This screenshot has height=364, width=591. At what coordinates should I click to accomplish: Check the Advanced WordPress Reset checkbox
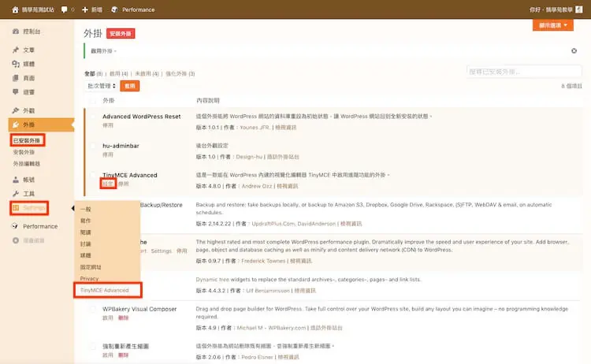[x=92, y=117]
